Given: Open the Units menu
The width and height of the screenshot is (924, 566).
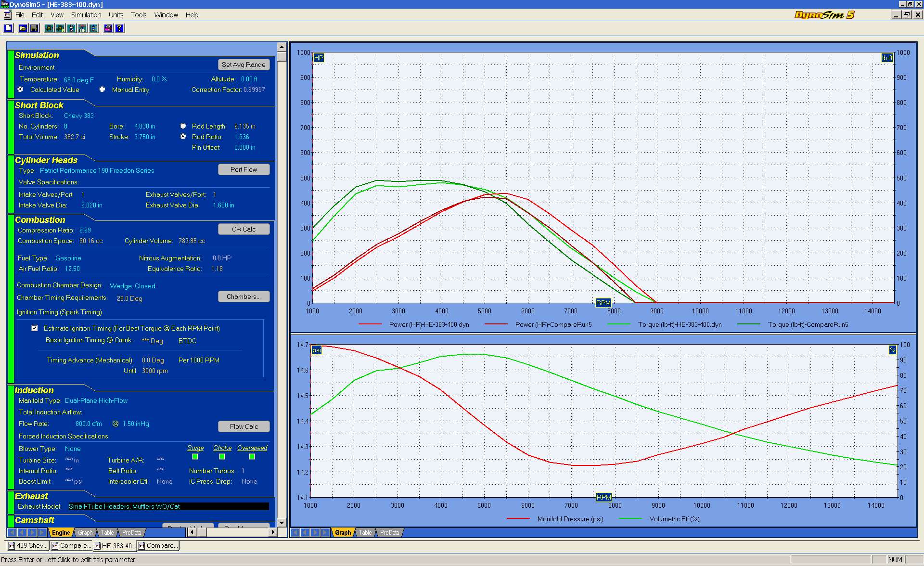Looking at the screenshot, I should [116, 15].
